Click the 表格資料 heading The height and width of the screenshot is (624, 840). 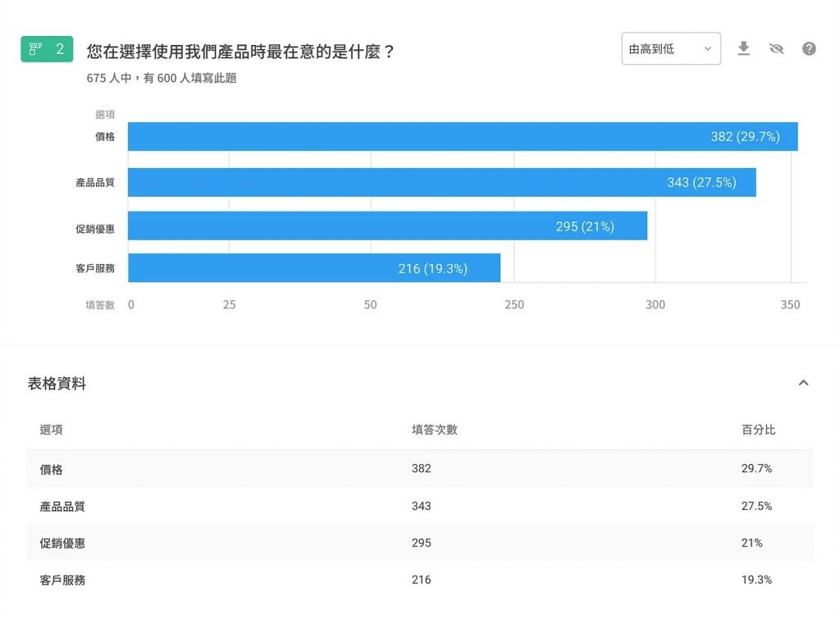pyautogui.click(x=57, y=384)
